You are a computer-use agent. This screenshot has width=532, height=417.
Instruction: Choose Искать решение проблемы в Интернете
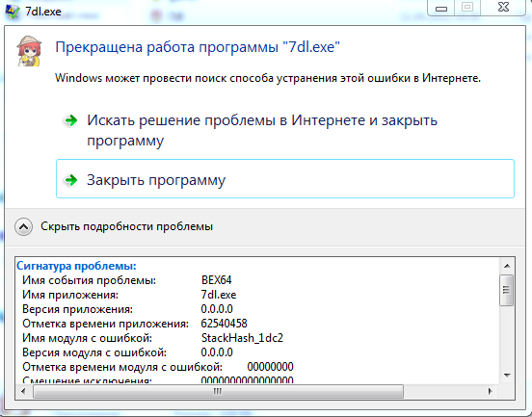(262, 130)
